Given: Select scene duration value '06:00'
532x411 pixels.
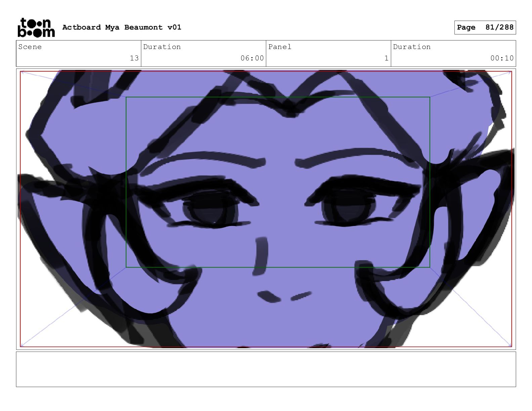Looking at the screenshot, I should [x=252, y=58].
